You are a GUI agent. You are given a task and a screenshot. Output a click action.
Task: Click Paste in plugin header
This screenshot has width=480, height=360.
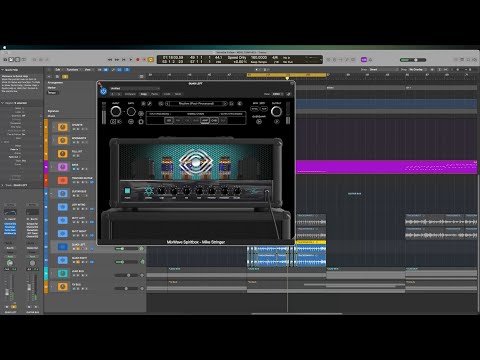tap(155, 94)
